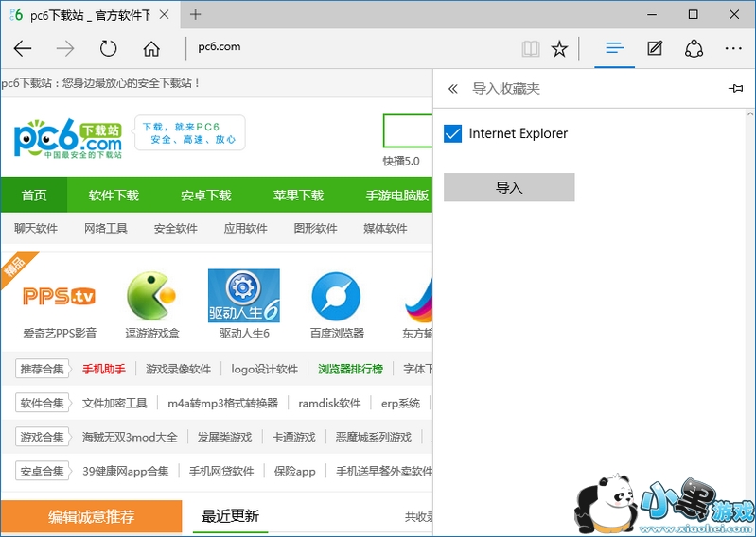This screenshot has height=537, width=756.
Task: Open reading view book icon
Action: 531,48
